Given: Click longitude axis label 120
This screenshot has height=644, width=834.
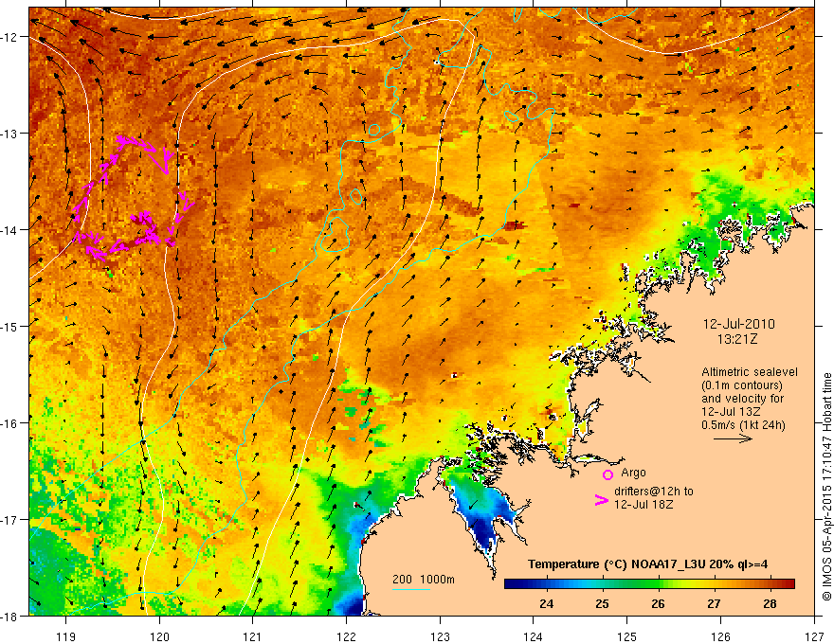Looking at the screenshot, I should [159, 636].
